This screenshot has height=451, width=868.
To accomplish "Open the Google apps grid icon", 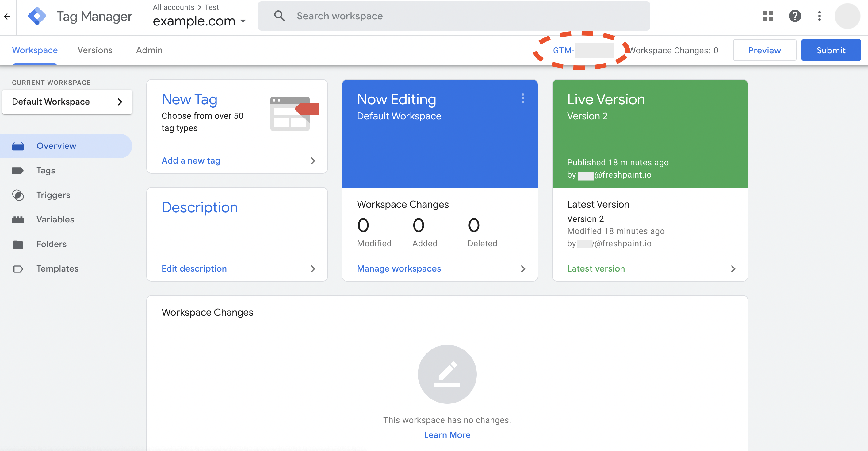I will (x=768, y=16).
